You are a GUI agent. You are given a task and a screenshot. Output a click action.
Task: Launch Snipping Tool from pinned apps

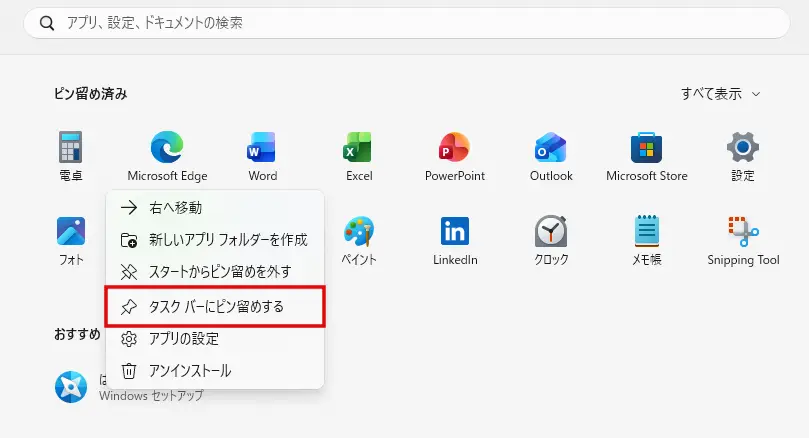click(742, 240)
